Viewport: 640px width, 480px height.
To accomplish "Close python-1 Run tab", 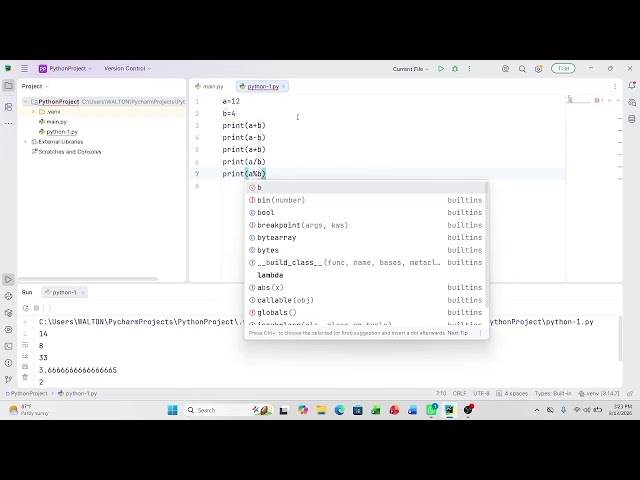I will tap(83, 292).
